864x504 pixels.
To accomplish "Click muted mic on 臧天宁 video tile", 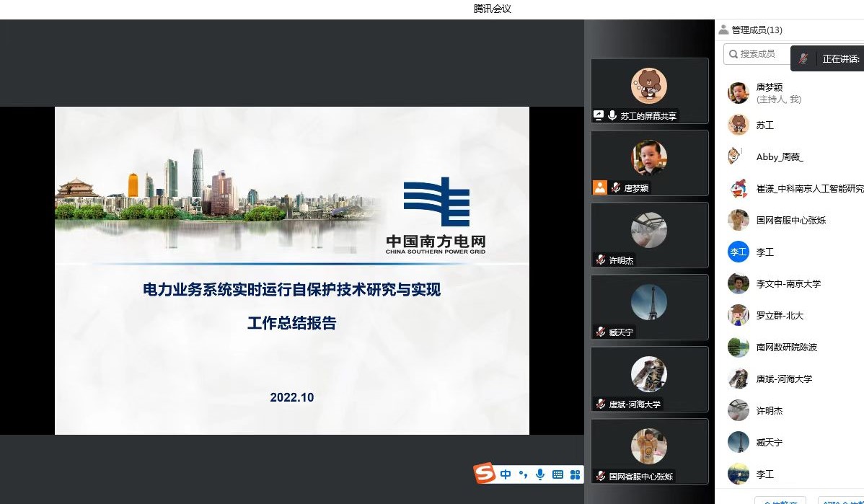I will 600,332.
